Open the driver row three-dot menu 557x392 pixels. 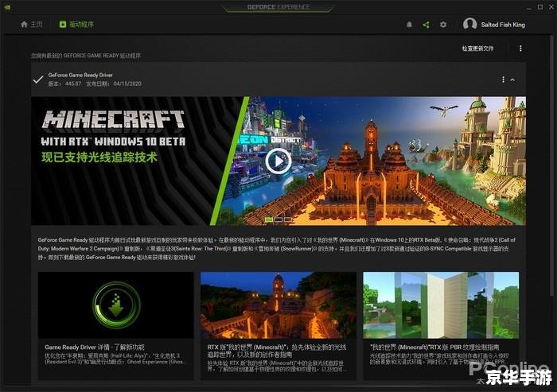(503, 80)
